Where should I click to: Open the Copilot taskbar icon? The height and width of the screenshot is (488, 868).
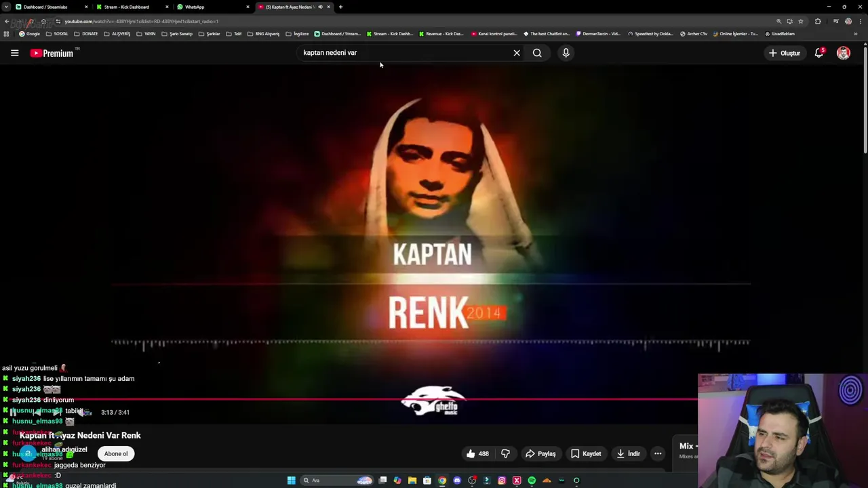[397, 481]
